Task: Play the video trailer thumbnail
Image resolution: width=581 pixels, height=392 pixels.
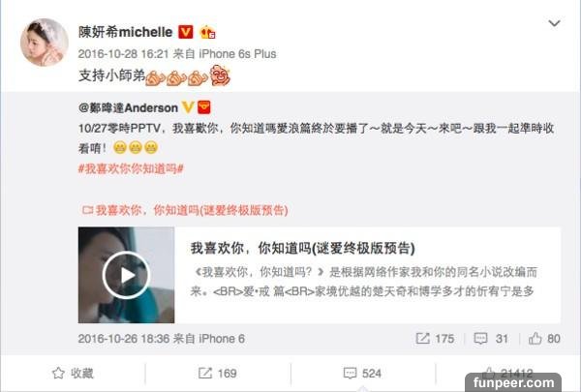Action: (x=126, y=275)
